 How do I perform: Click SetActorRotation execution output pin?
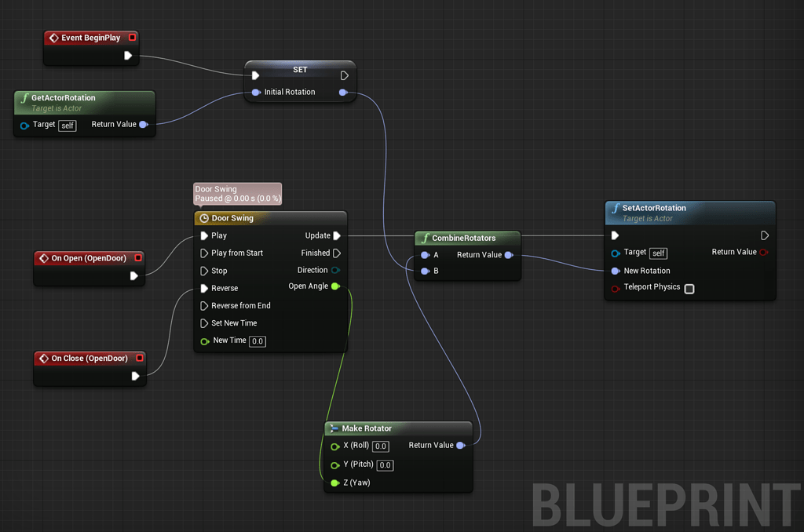765,235
